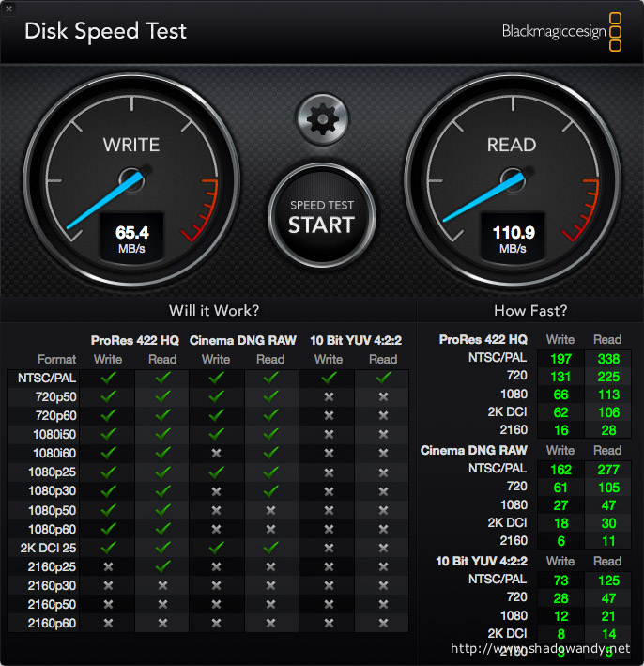The height and width of the screenshot is (666, 644).
Task: Click 10 Bit YUV Read checkmark for NTSC/PAL
Action: (383, 378)
